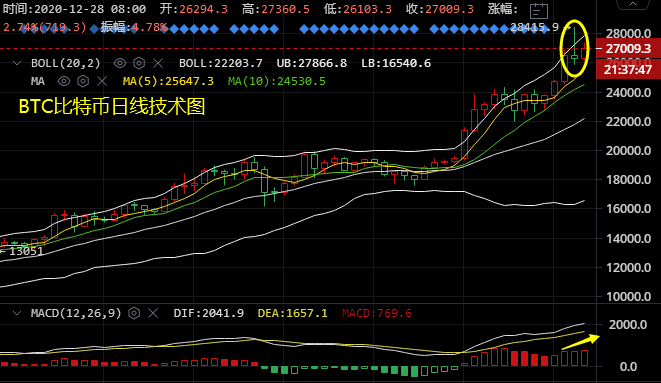The width and height of the screenshot is (661, 383).
Task: Open MACD indicator settings hexagon icon
Action: tap(134, 313)
